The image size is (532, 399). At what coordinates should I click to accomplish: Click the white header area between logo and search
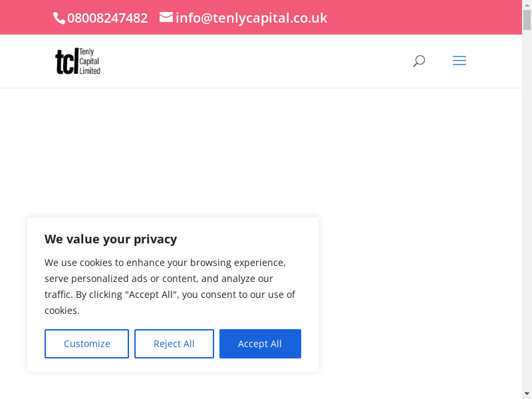coord(253,61)
